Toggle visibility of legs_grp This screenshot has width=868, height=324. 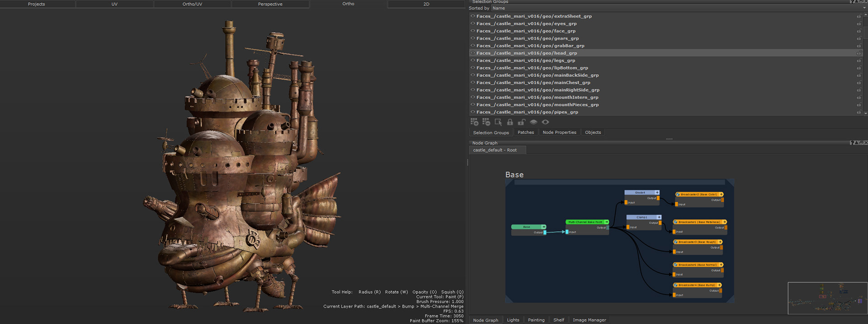[x=473, y=61]
